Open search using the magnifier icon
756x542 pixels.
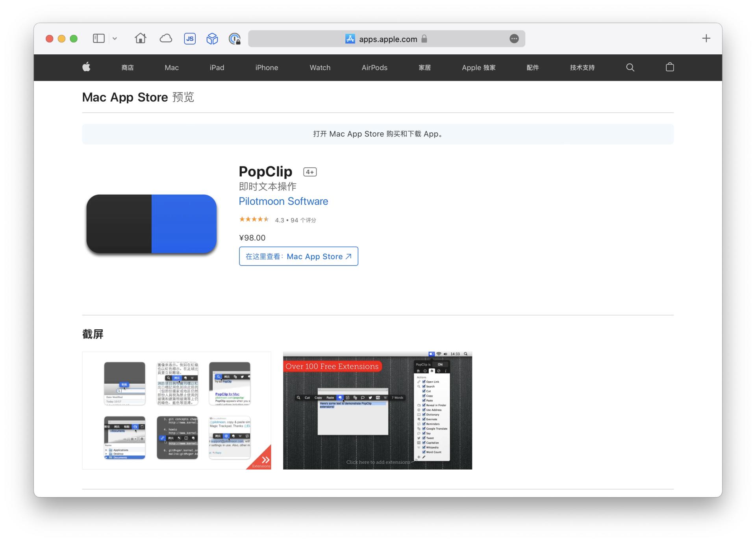click(630, 67)
